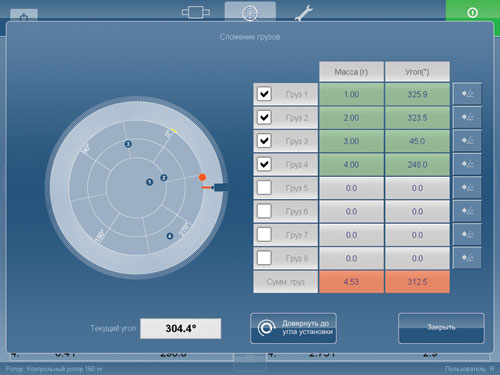The image size is (500, 375).
Task: Click the Закрыть button
Action: tap(441, 328)
